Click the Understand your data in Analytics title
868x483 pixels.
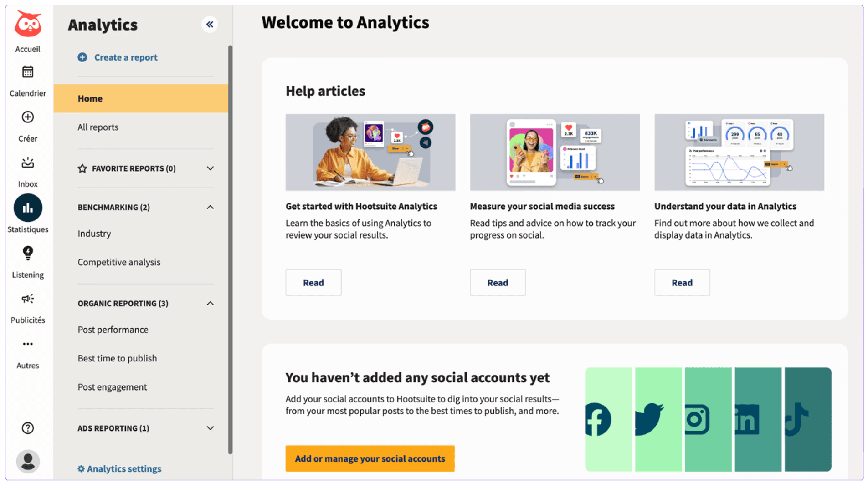725,206
